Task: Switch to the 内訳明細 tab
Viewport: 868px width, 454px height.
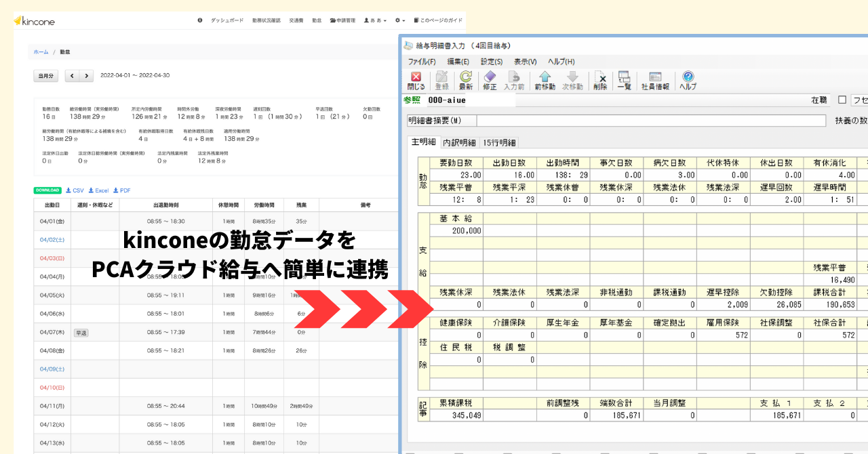Action: 460,142
